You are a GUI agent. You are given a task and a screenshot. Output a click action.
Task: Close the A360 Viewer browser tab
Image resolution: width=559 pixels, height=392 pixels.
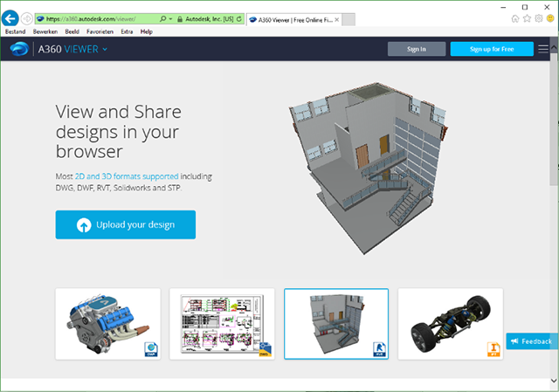pyautogui.click(x=337, y=19)
